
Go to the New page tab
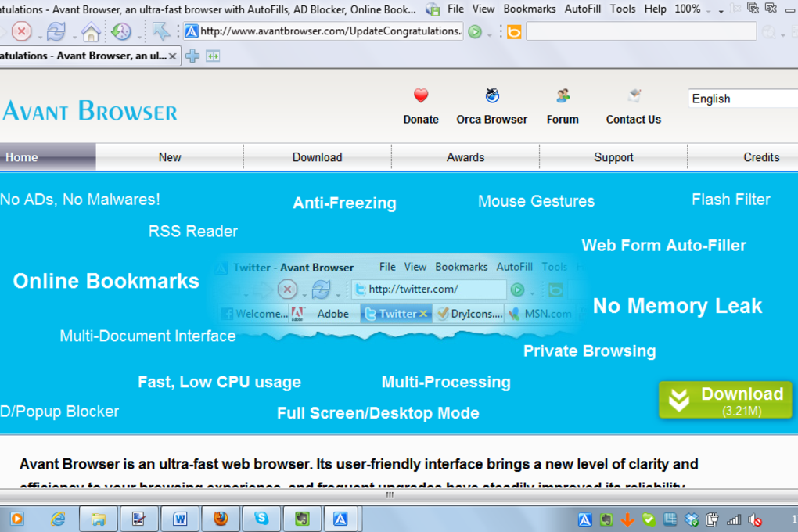(x=170, y=157)
